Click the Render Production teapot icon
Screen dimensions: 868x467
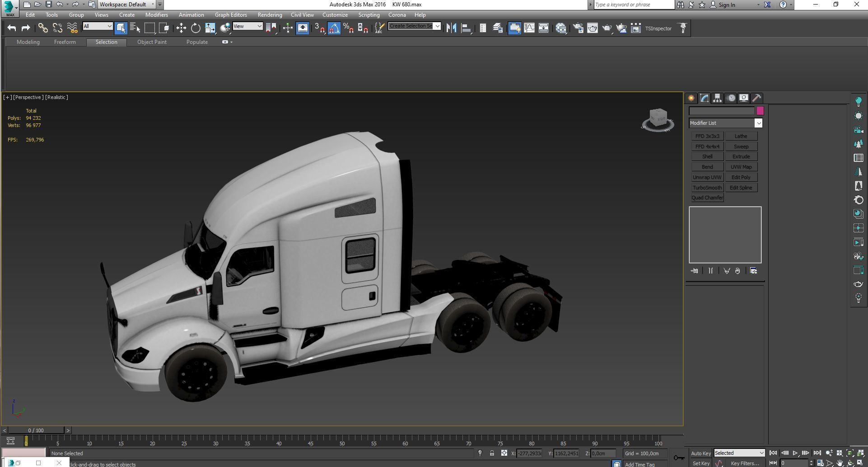click(607, 28)
